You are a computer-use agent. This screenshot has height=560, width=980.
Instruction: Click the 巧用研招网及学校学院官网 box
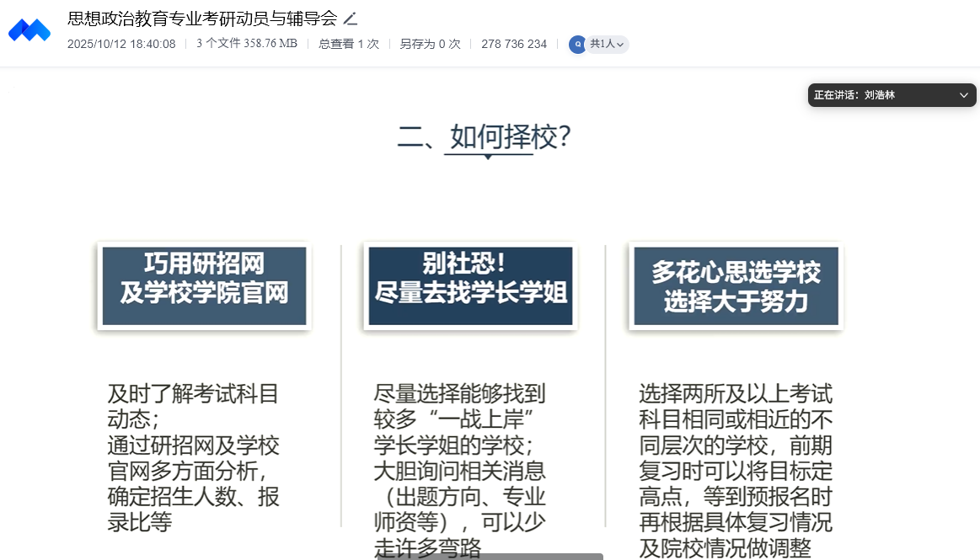[204, 286]
